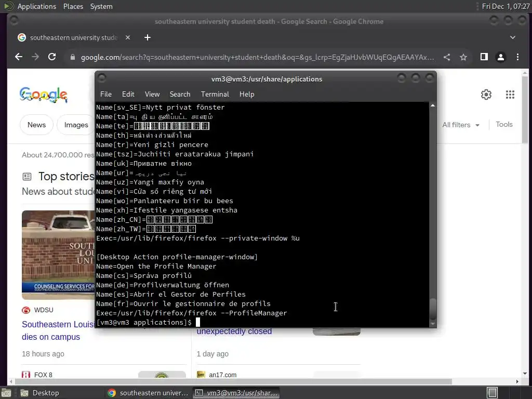Open a new Chrome tab

pyautogui.click(x=147, y=37)
